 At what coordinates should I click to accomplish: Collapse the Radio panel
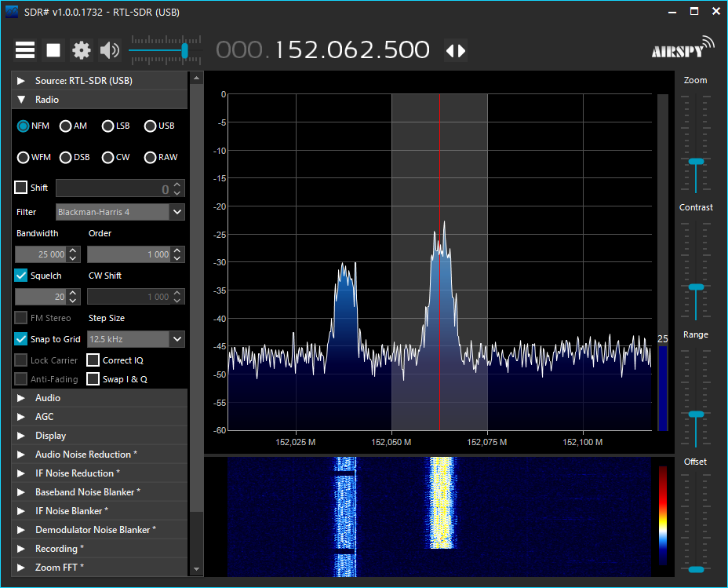(x=100, y=100)
